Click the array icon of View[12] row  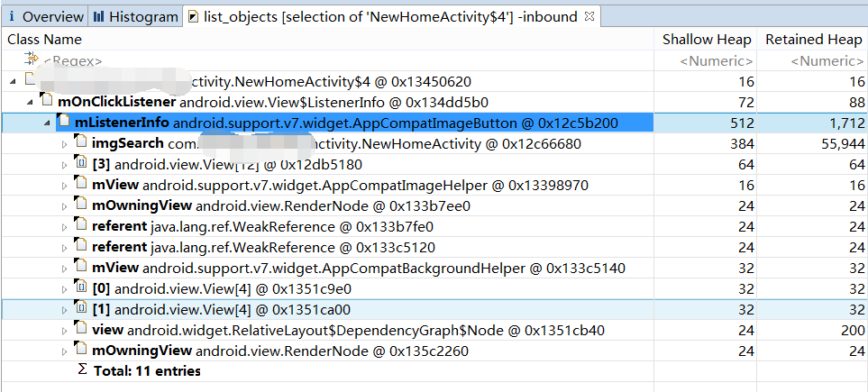pos(82,163)
